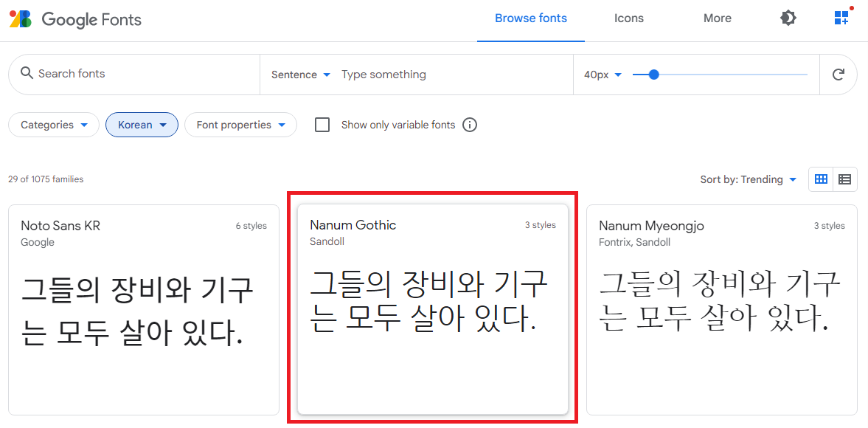The width and height of the screenshot is (868, 428).
Task: Open the Sort by Trending dropdown
Action: click(749, 179)
